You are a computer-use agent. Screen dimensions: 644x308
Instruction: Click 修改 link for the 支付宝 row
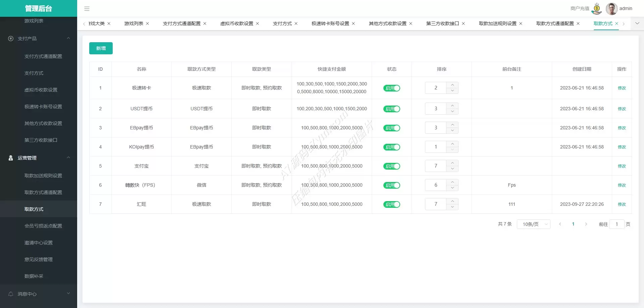(x=622, y=166)
